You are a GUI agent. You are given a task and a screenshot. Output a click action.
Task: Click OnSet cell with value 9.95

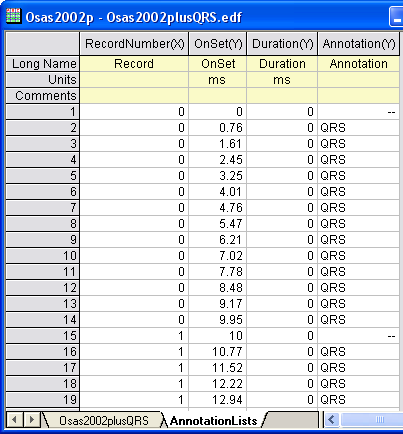pos(218,320)
